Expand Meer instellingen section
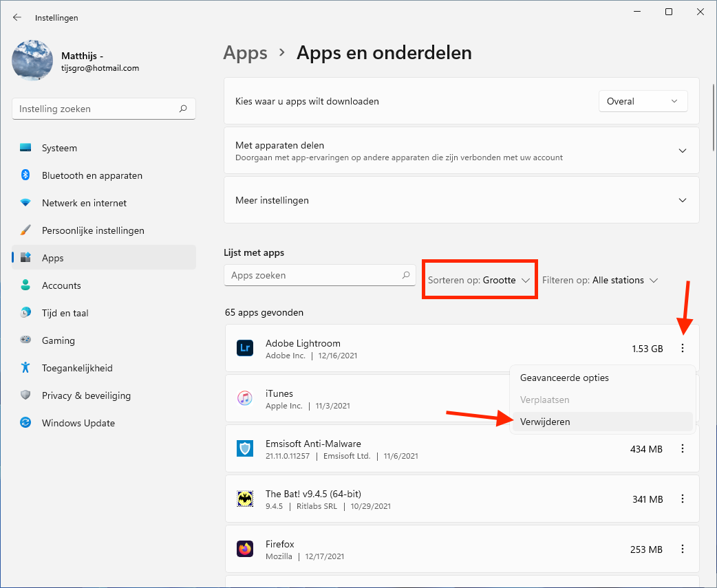This screenshot has width=717, height=588. pyautogui.click(x=682, y=200)
